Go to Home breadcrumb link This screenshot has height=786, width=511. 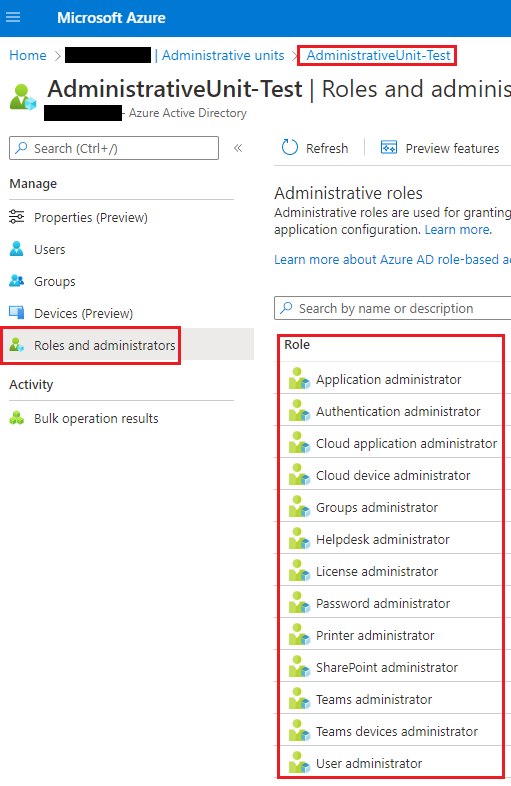coord(28,55)
